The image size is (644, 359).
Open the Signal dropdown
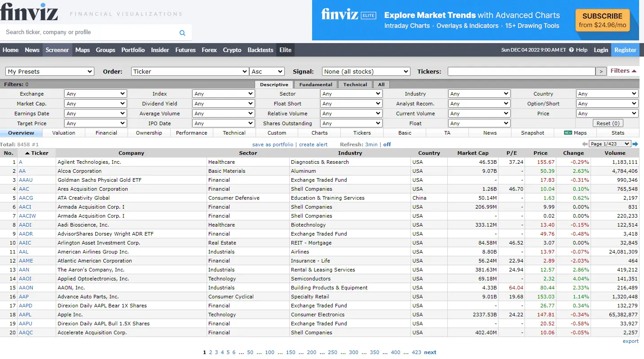(x=366, y=71)
